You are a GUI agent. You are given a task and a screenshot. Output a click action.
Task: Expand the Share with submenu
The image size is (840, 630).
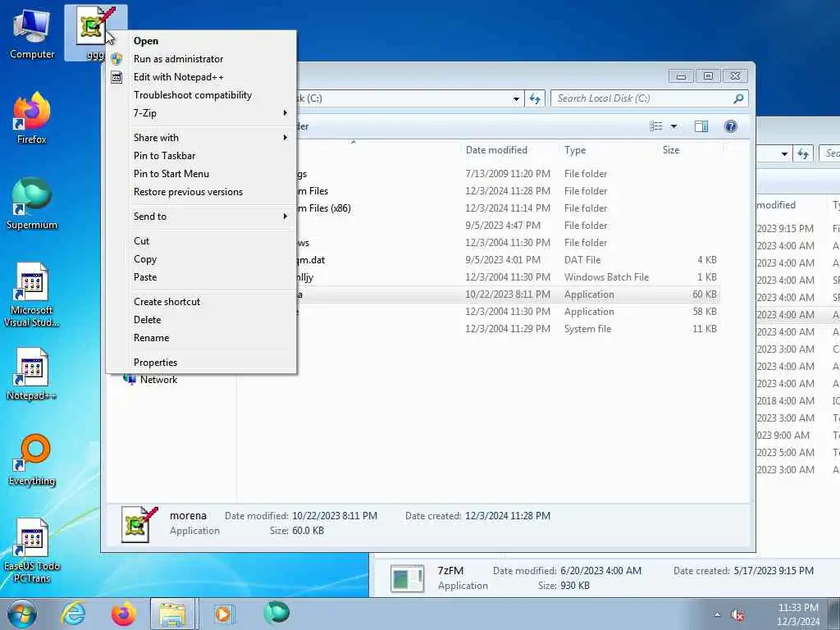coord(202,138)
